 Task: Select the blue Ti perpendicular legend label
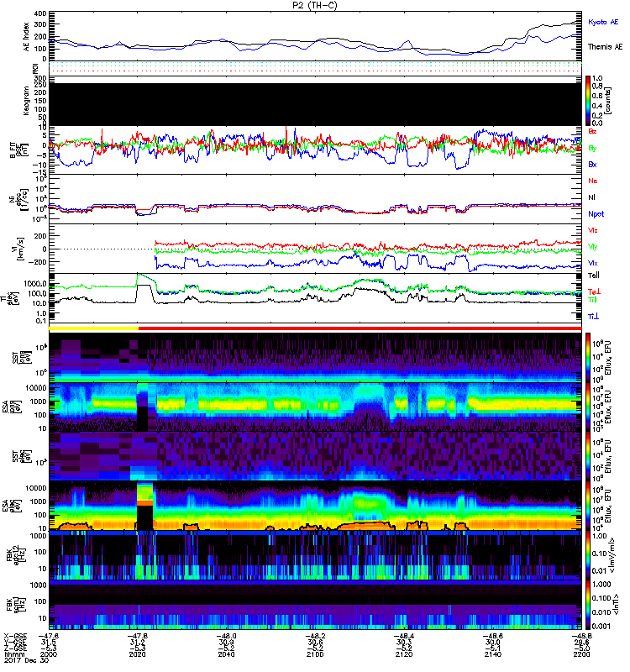(593, 317)
